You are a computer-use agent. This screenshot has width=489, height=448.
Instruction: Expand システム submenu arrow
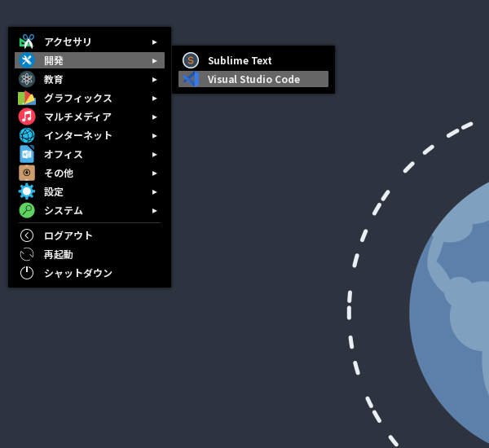pos(155,211)
